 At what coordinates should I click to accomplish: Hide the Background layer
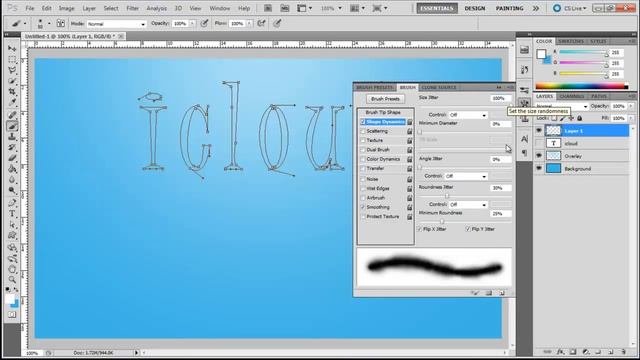click(539, 168)
